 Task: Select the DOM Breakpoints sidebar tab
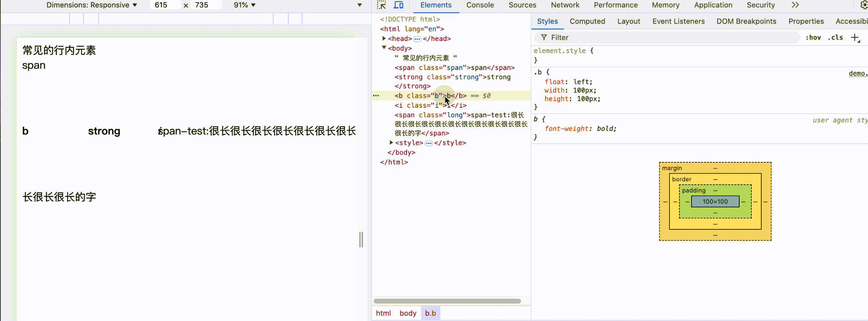(x=746, y=21)
